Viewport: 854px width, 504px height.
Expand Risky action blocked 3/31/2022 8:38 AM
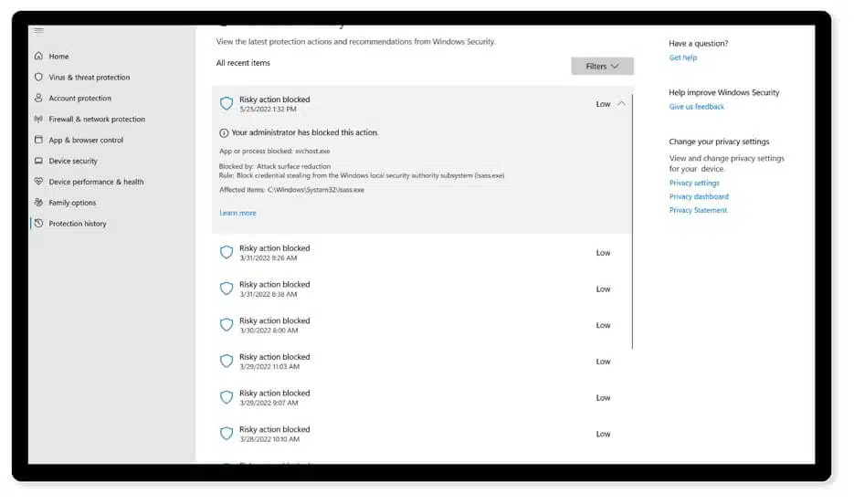[x=422, y=289]
